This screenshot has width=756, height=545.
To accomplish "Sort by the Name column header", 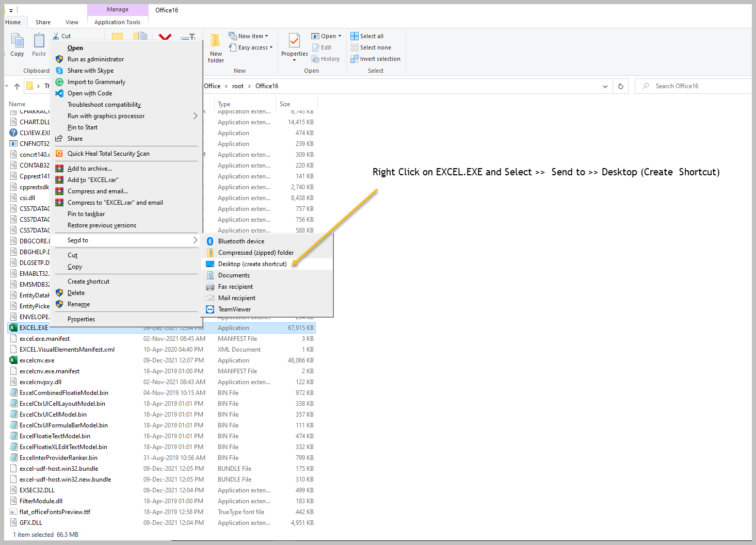I will click(x=17, y=104).
